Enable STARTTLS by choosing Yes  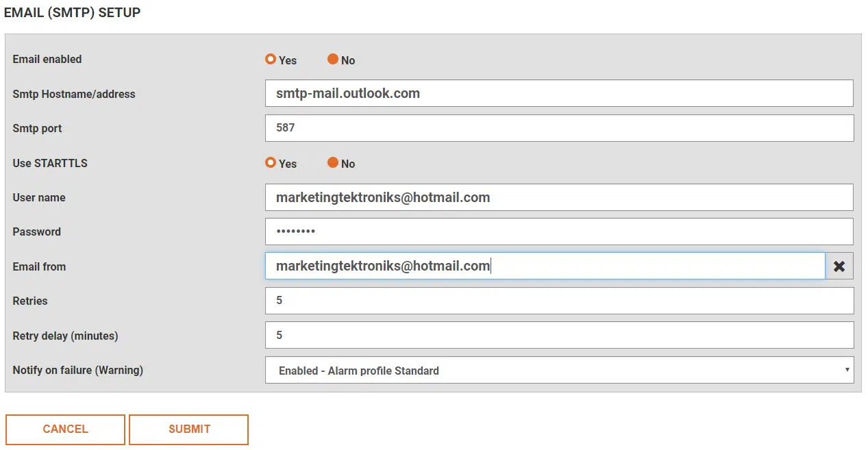(271, 163)
